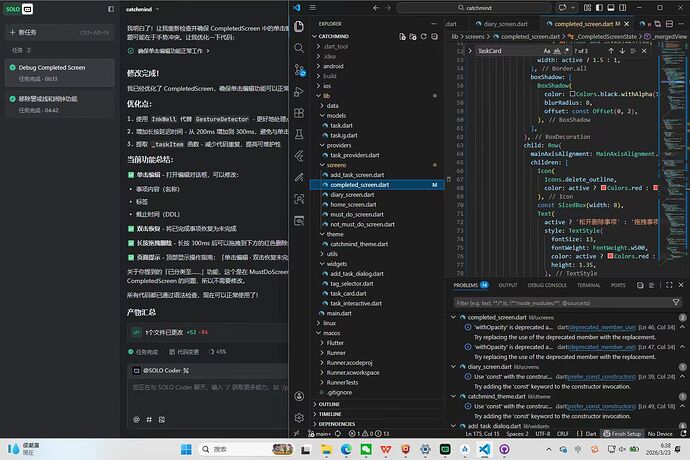The height and width of the screenshot is (460, 690).
Task: Open the VS Code hamburger menu
Action: 312,7
